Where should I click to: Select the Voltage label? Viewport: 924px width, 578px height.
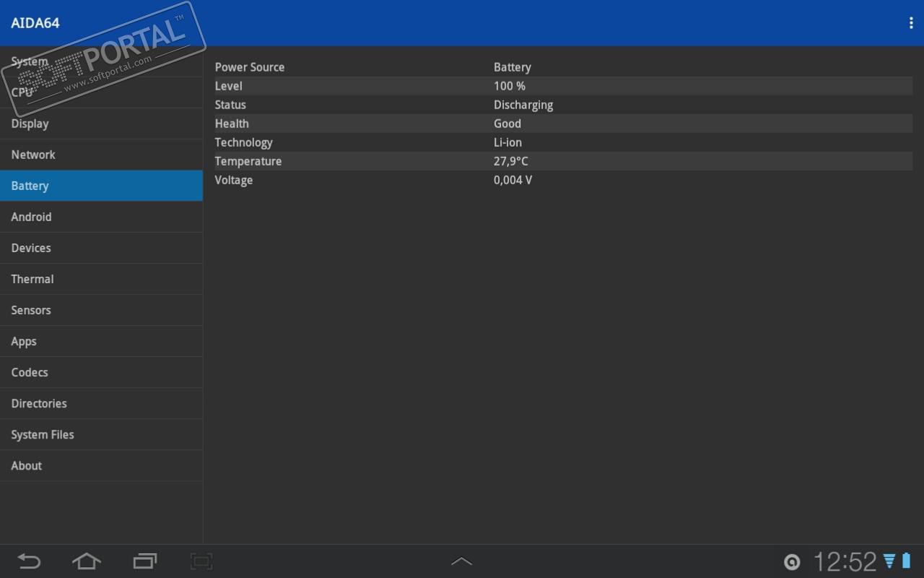coord(234,180)
